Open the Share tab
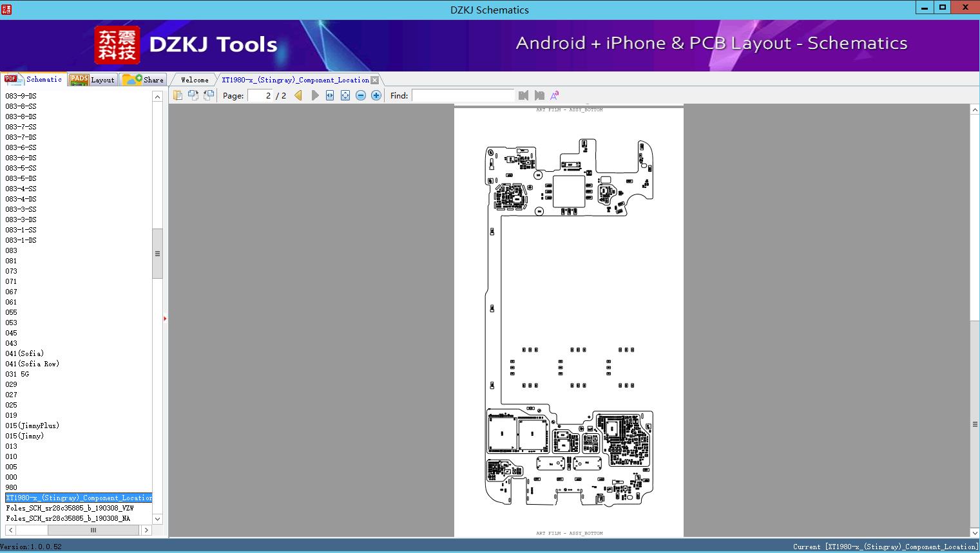 [x=143, y=79]
